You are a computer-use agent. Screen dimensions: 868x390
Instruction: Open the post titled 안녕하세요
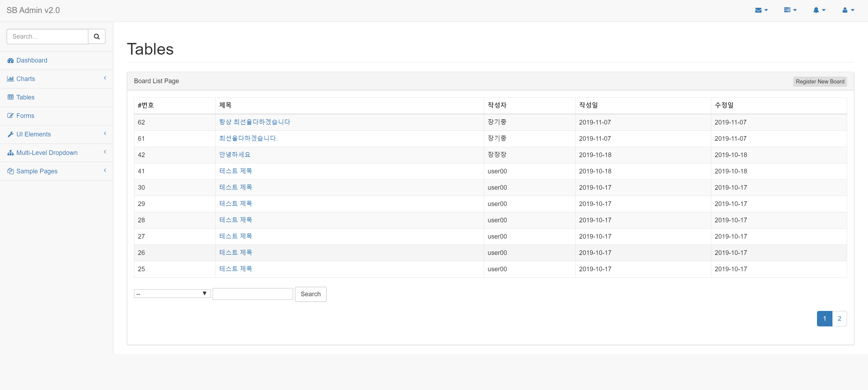234,155
